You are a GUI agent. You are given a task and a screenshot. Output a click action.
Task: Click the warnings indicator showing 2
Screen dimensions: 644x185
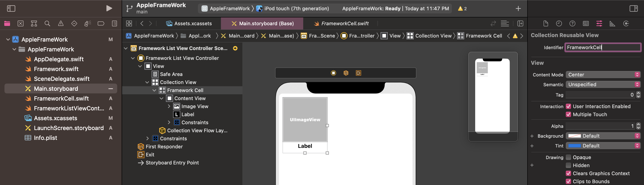[x=462, y=9]
